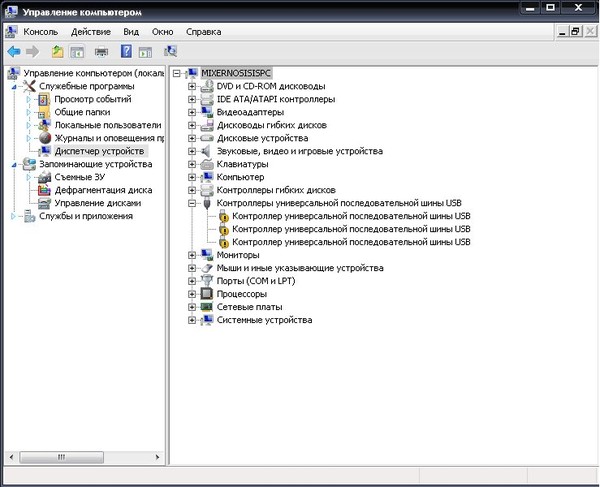Expand DVD и CD-ROM дисководы
The width and height of the screenshot is (600, 487).
(192, 86)
